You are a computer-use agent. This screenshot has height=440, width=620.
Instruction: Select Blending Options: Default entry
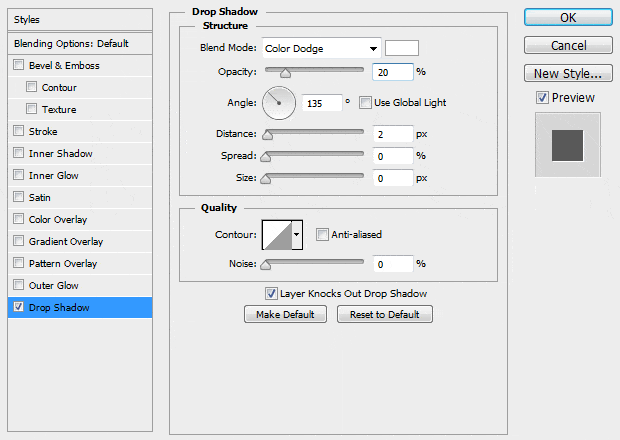coord(72,44)
